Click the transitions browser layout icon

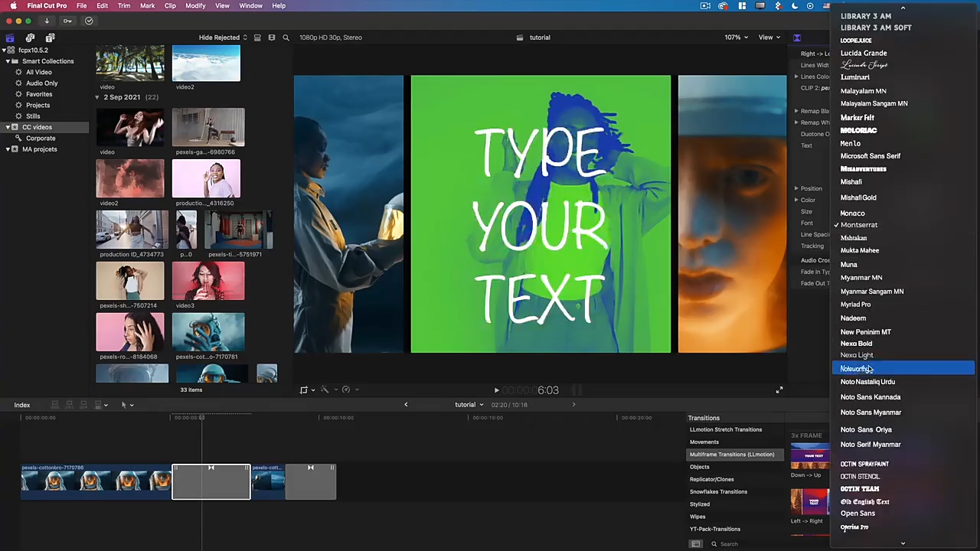tap(696, 544)
